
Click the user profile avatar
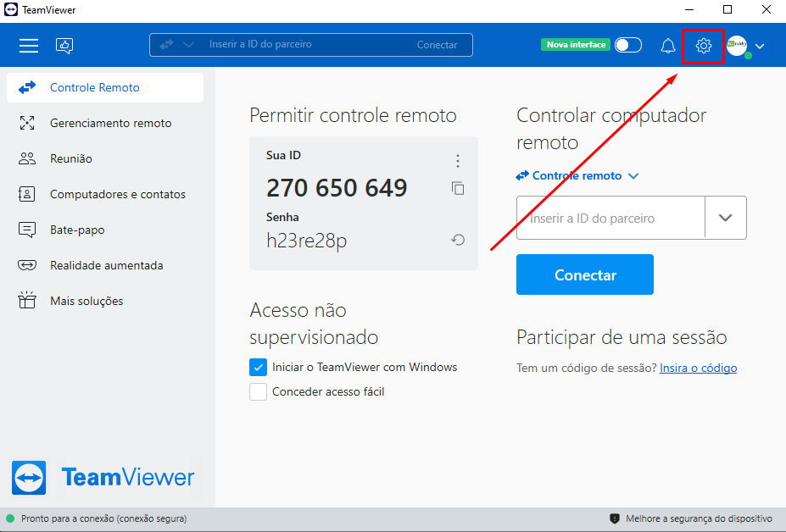coord(737,46)
